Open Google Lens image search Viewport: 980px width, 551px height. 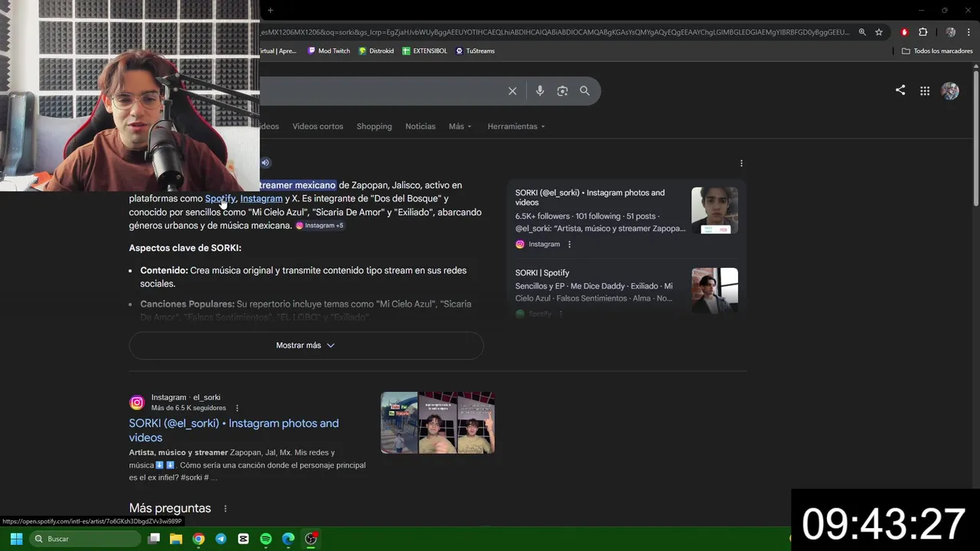click(562, 91)
